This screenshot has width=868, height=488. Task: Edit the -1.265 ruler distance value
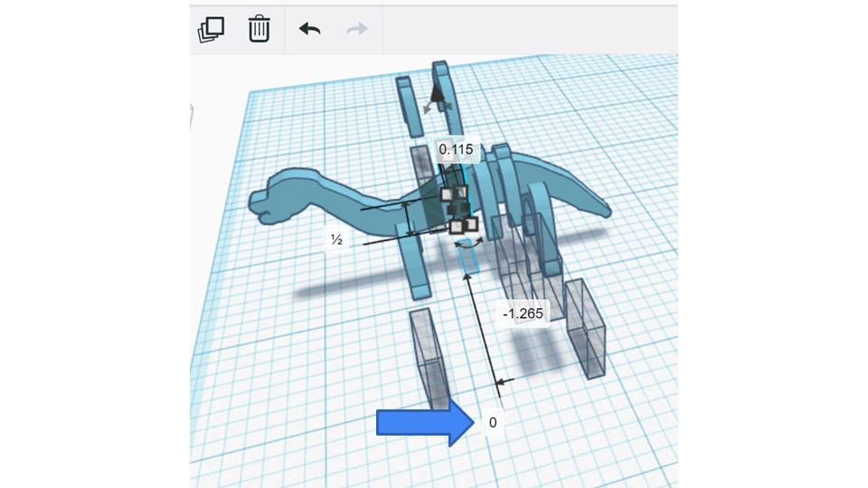pyautogui.click(x=524, y=314)
